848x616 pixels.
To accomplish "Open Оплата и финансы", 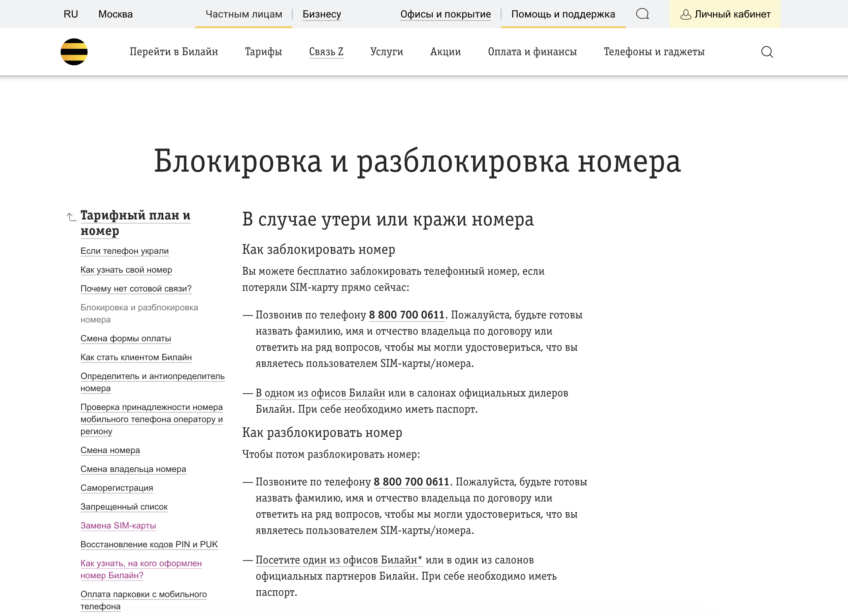I will tap(532, 52).
